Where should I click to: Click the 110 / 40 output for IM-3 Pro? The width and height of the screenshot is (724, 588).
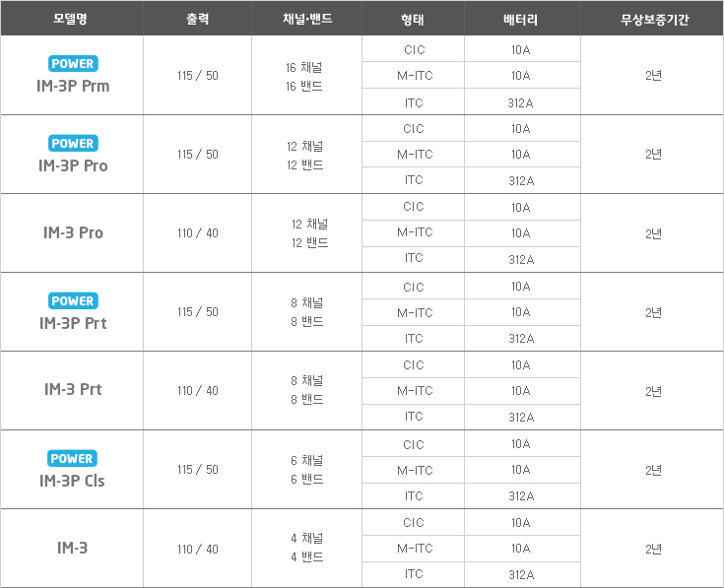point(197,233)
